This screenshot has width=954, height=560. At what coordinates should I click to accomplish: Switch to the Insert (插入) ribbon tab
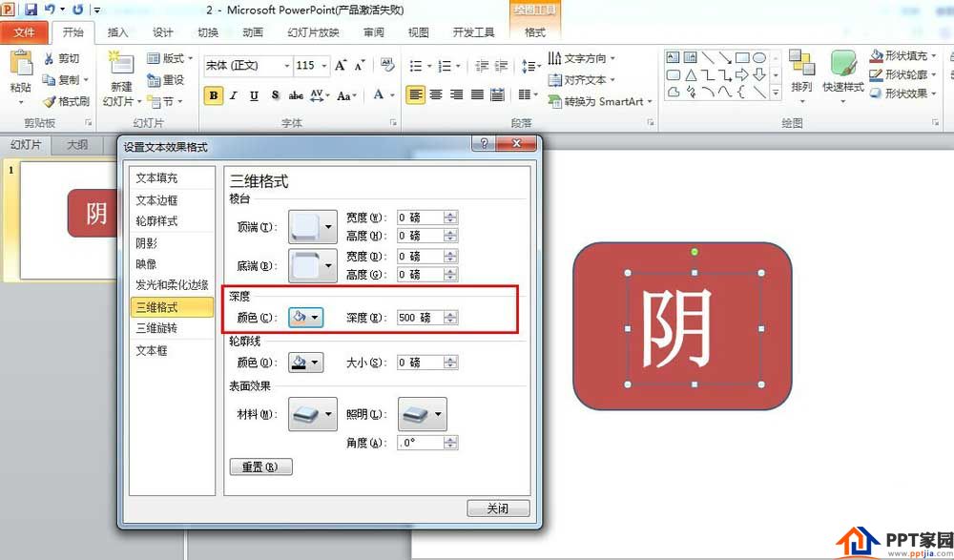[x=117, y=32]
